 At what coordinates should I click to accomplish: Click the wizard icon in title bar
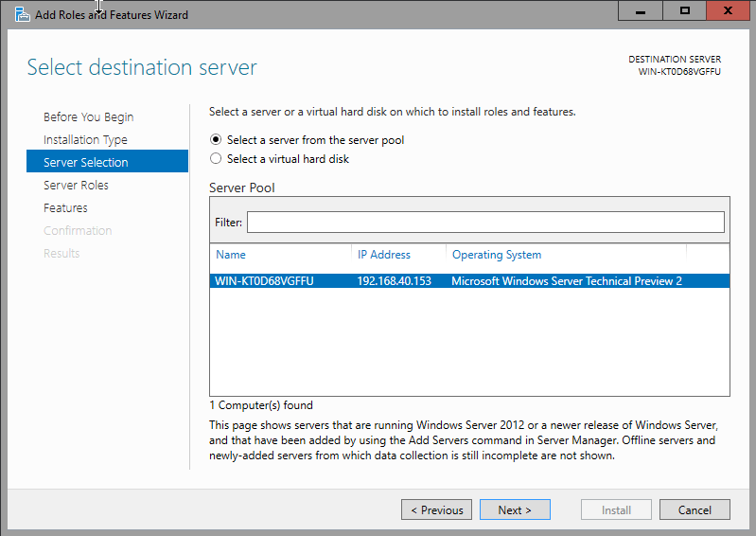(21, 14)
